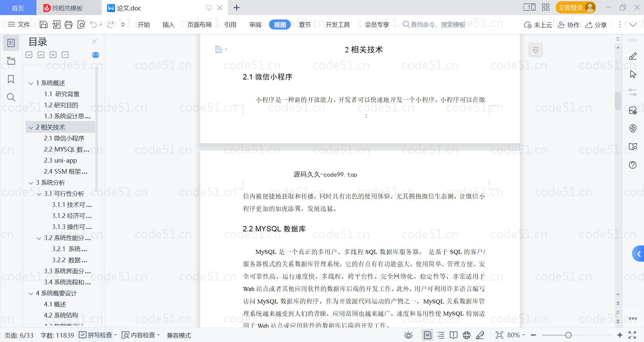Open the 插入 ribbon tab

tap(168, 24)
